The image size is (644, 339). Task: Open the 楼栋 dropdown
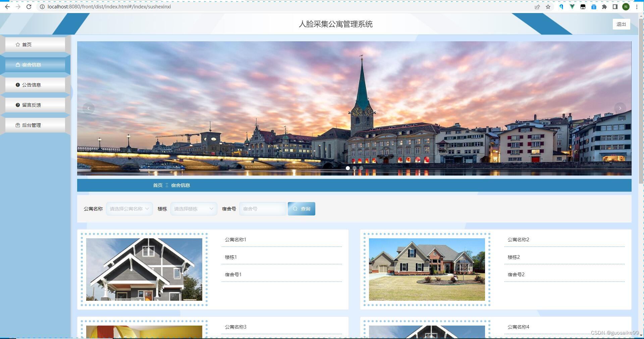[194, 209]
